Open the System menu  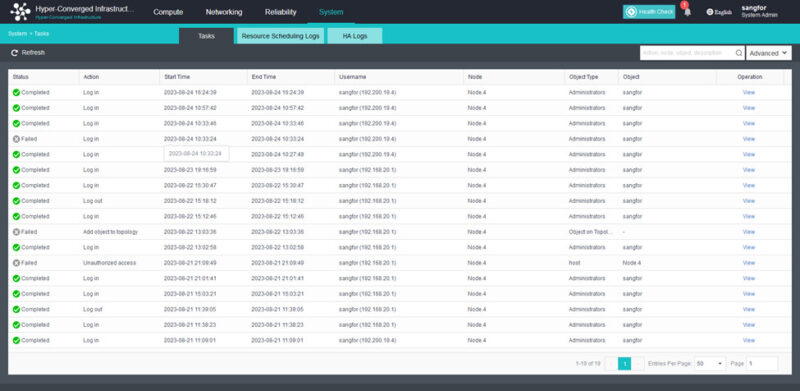tap(331, 12)
